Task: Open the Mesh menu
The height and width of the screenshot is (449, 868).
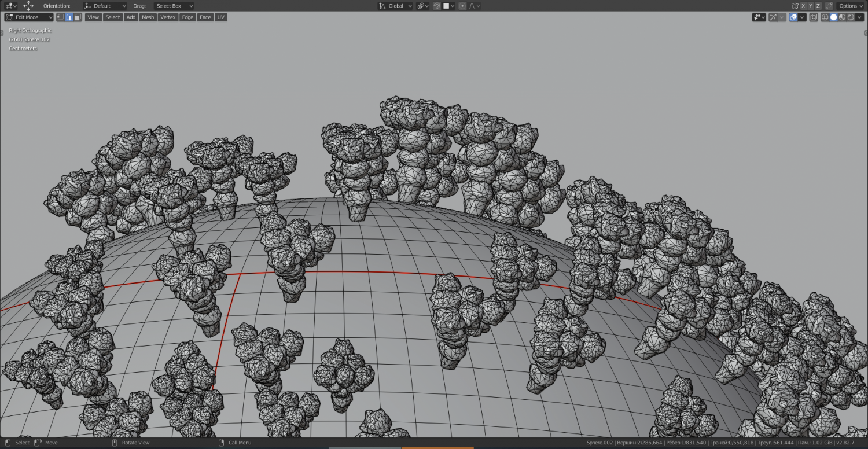Action: (148, 17)
